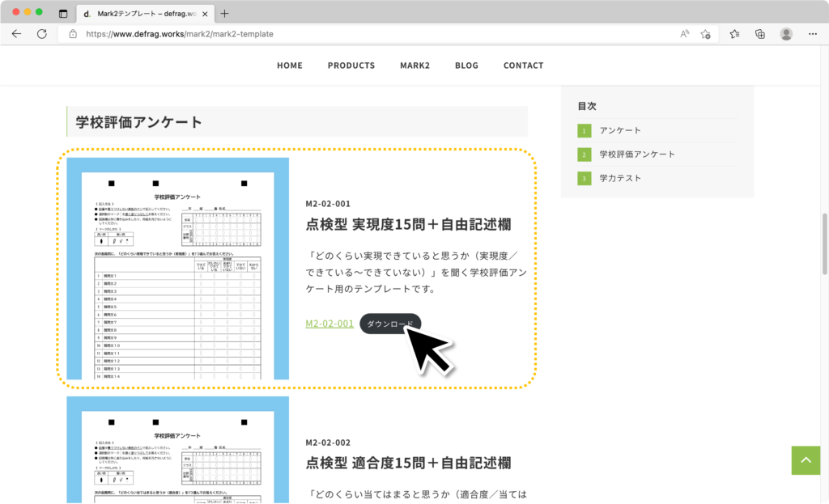Open the CONTACT menu item

tap(524, 66)
